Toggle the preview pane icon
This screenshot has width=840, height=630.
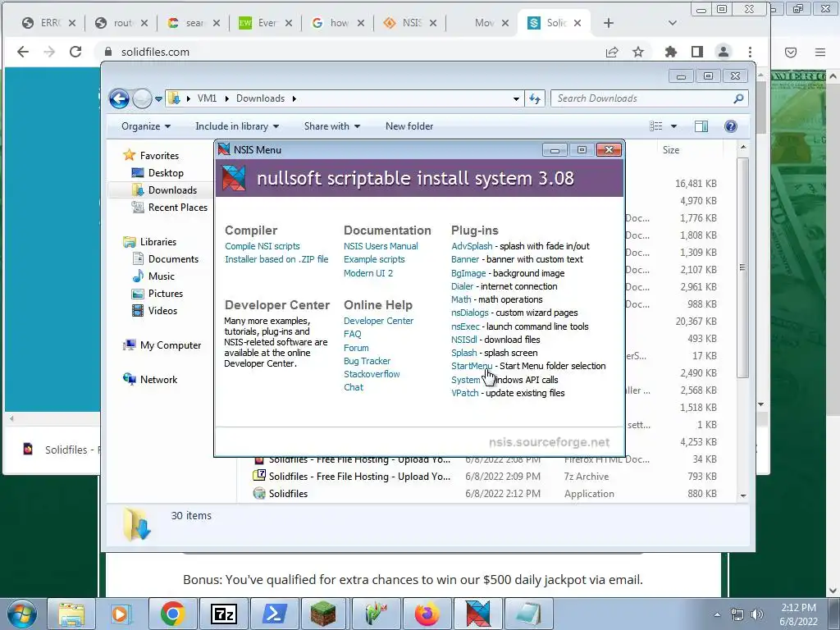[701, 126]
